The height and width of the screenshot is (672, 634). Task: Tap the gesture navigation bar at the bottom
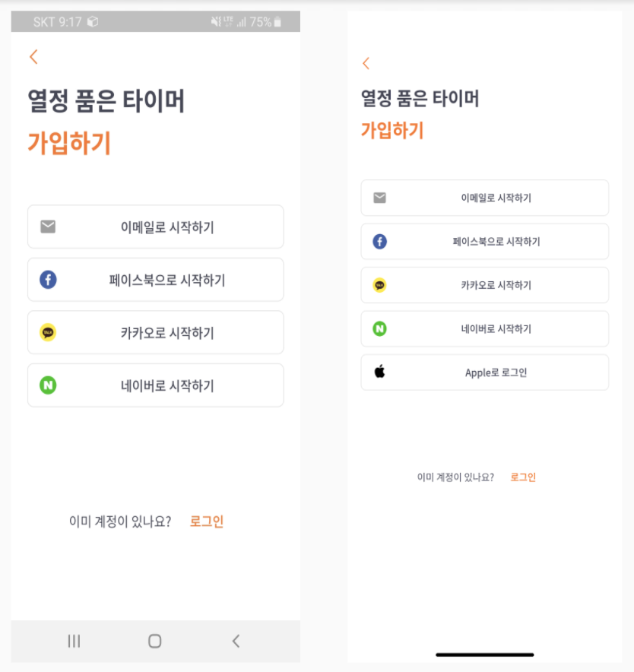pyautogui.click(x=485, y=655)
